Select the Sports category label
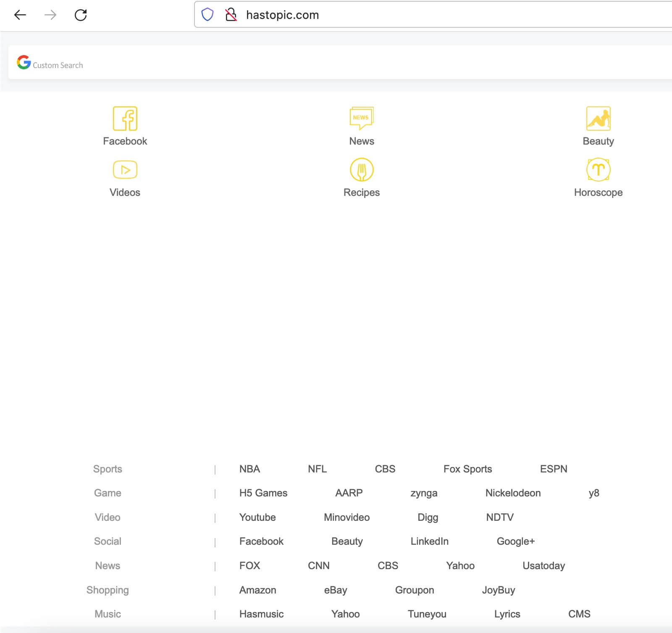Viewport: 672px width, 633px height. point(108,469)
